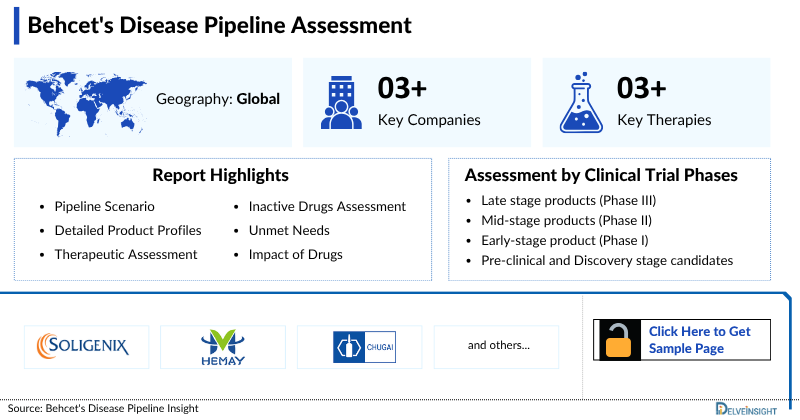
Task: Click 'Late stage products (Phase III)'
Action: click(568, 200)
